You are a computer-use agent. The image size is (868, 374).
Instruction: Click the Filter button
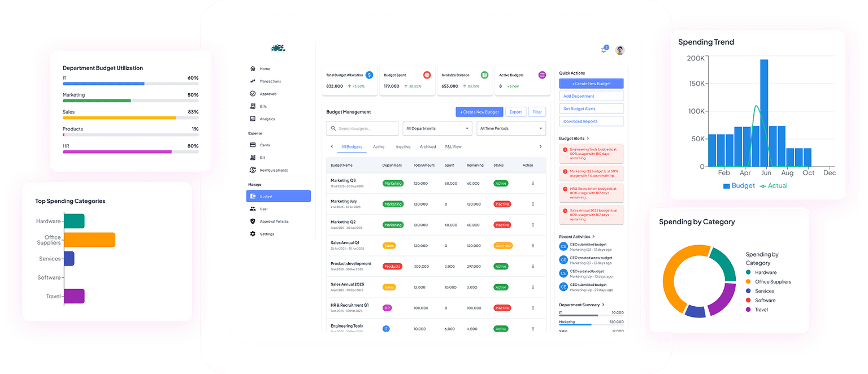537,112
